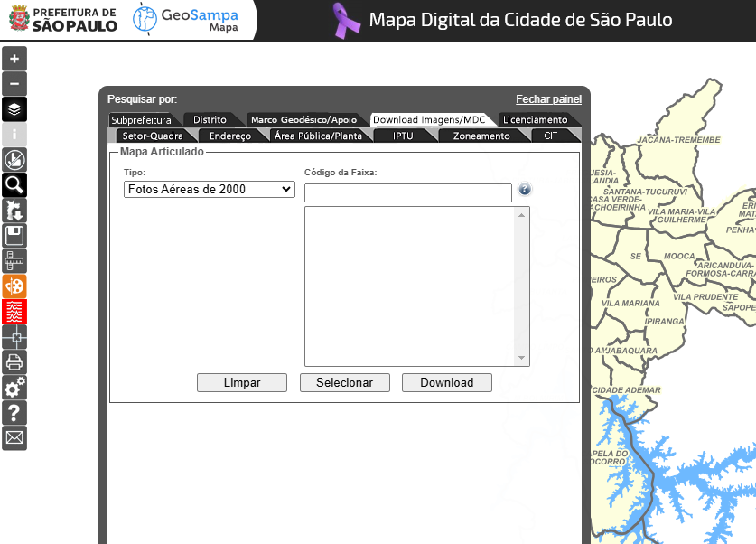Viewport: 756px width, 544px height.
Task: Open settings with the gears icon
Action: click(14, 388)
